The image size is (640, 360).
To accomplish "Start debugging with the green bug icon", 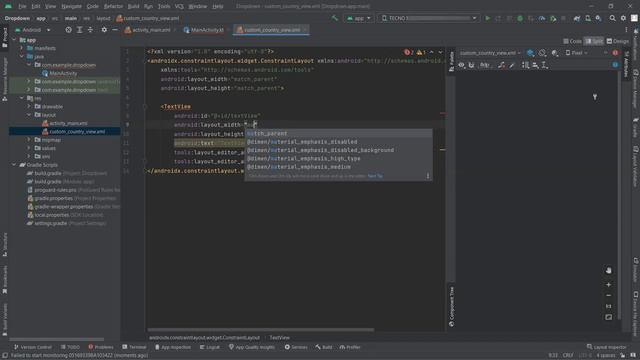I will [x=520, y=18].
